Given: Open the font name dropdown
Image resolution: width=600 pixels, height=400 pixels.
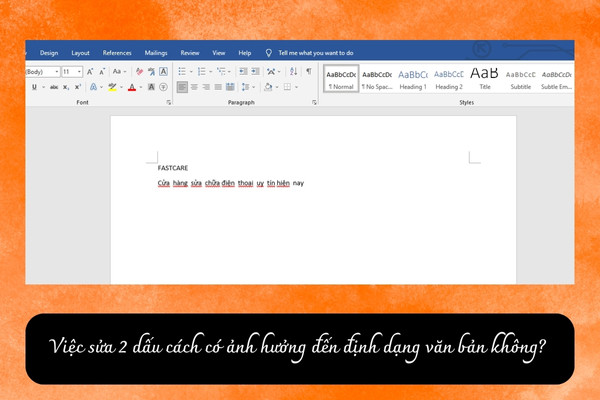Looking at the screenshot, I should pos(57,72).
